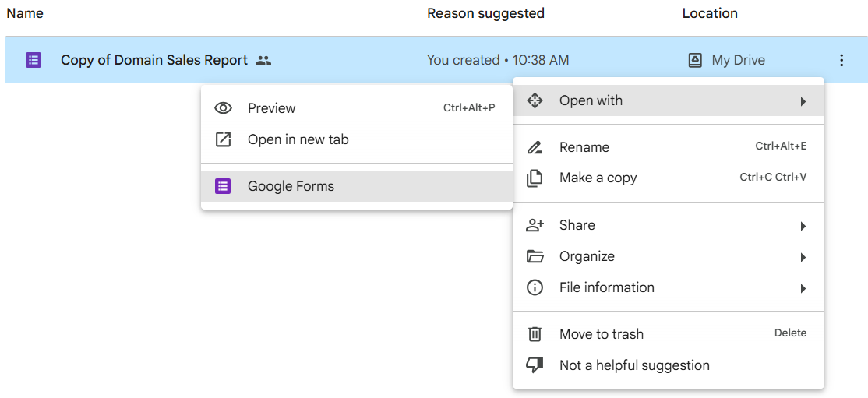The height and width of the screenshot is (398, 868).
Task: Expand the Organize submenu arrow
Action: (803, 257)
